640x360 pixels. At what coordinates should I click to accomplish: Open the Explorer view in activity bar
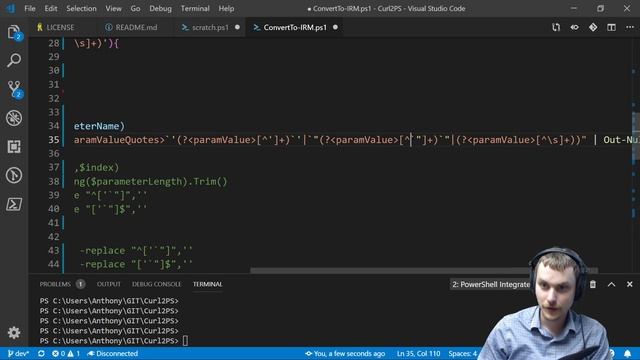point(14,32)
